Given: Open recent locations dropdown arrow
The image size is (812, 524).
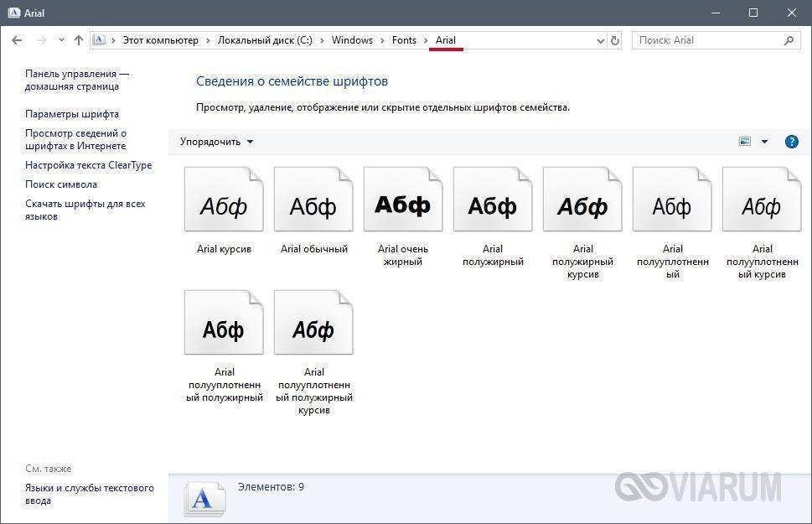Looking at the screenshot, I should 61,40.
